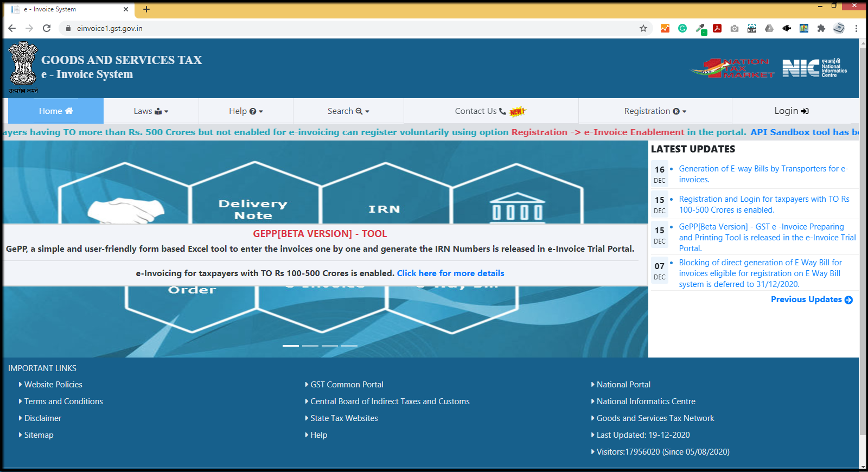Select the fourth carousel slide indicator
868x472 pixels.
point(349,346)
